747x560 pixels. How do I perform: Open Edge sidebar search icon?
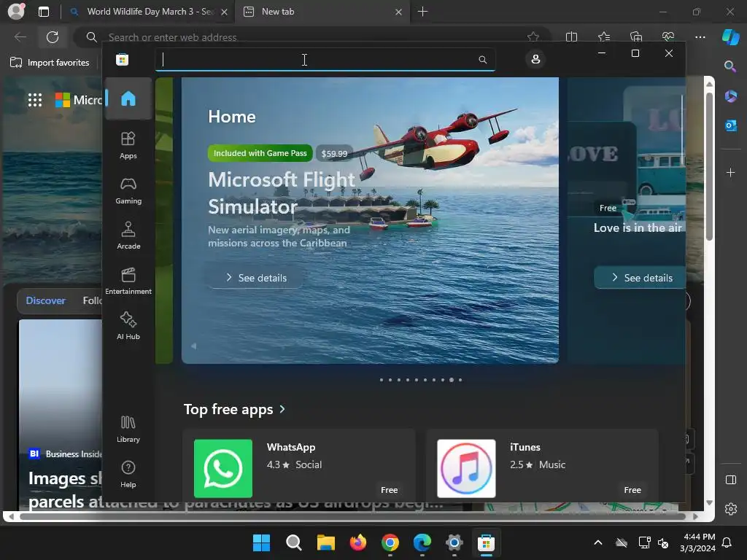pyautogui.click(x=730, y=66)
